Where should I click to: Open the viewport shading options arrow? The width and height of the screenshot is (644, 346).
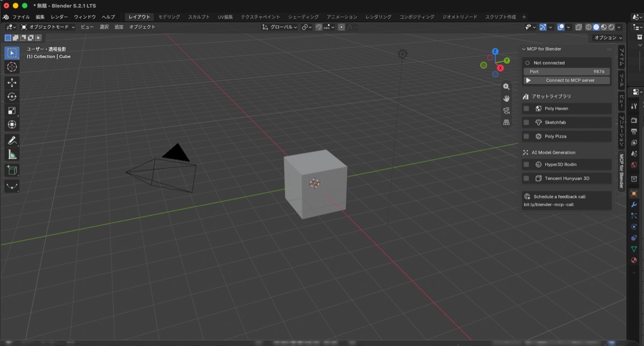[619, 27]
